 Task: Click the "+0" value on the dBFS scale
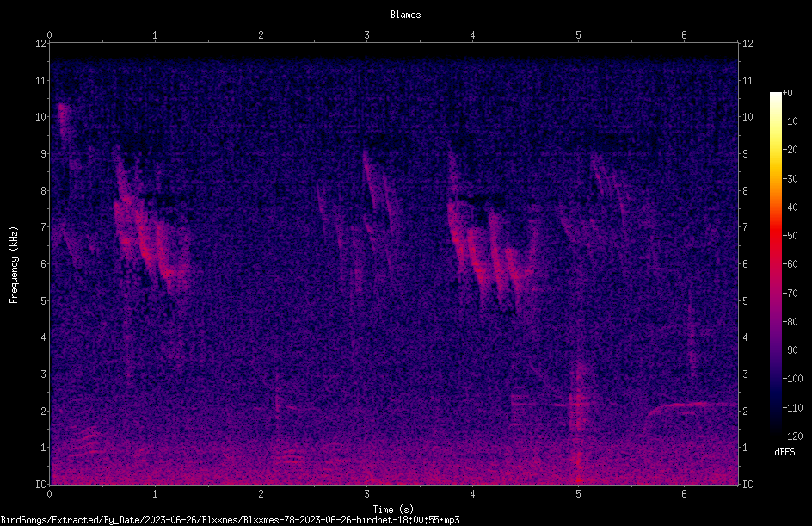click(x=788, y=93)
